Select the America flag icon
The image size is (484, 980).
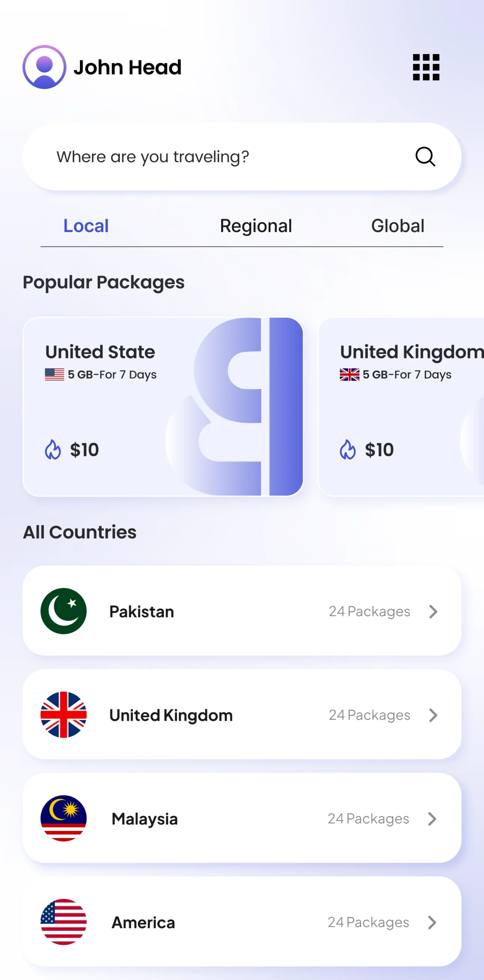(x=64, y=922)
